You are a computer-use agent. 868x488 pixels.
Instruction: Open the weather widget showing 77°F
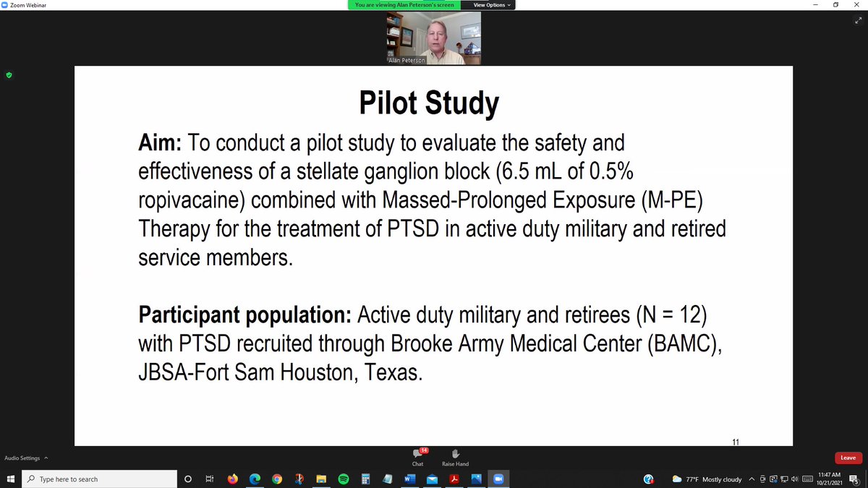(x=707, y=479)
